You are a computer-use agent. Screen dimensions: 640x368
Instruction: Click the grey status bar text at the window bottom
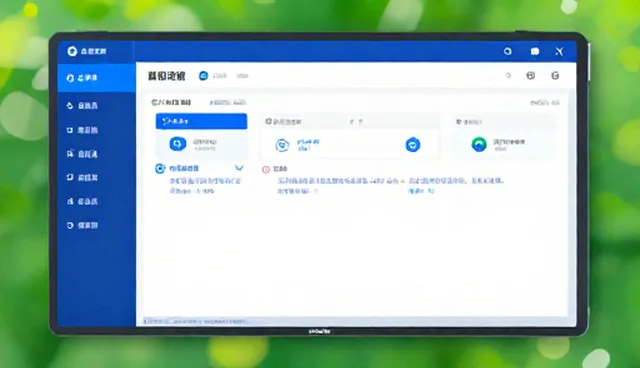point(196,321)
